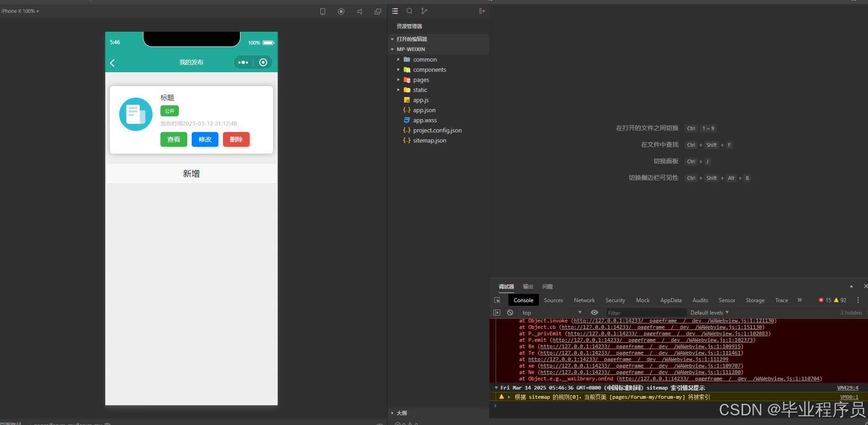Open the search icon in editor sidebar

(x=409, y=11)
